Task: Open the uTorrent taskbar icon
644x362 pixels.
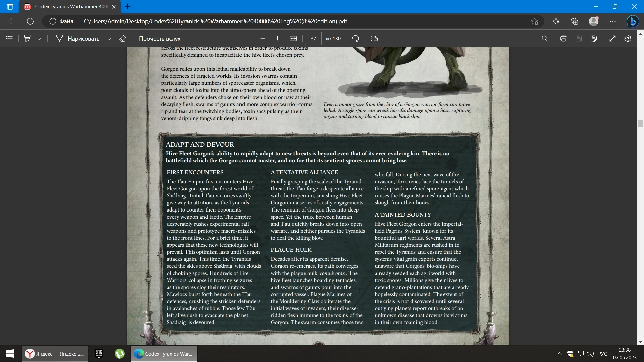Action: pyautogui.click(x=120, y=354)
